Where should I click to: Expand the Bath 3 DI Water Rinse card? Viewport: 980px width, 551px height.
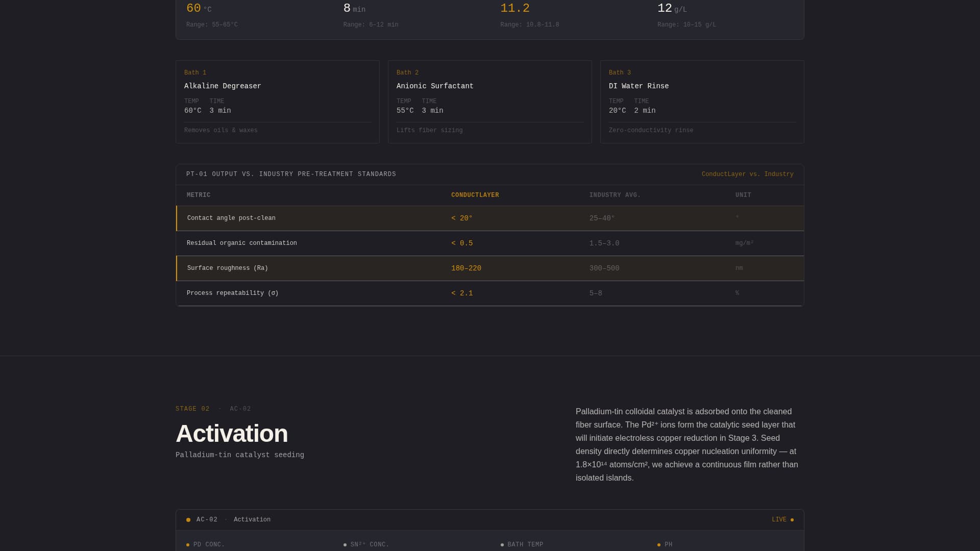pyautogui.click(x=702, y=102)
